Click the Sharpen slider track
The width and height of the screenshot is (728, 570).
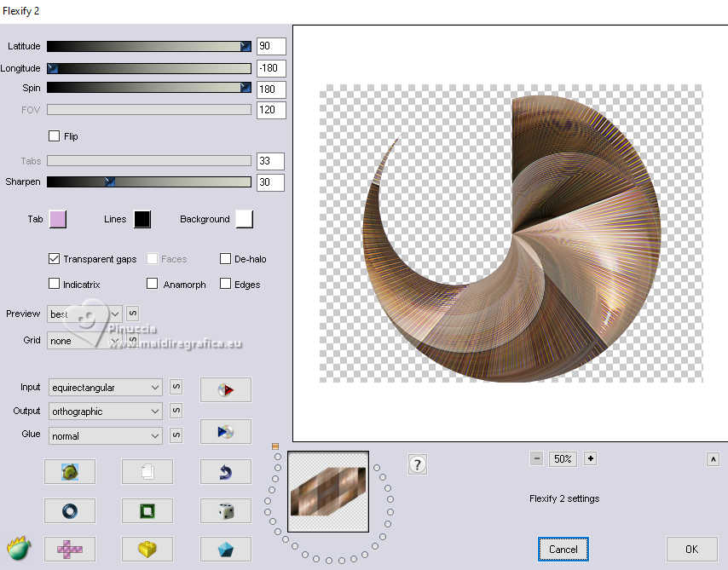[x=149, y=181]
